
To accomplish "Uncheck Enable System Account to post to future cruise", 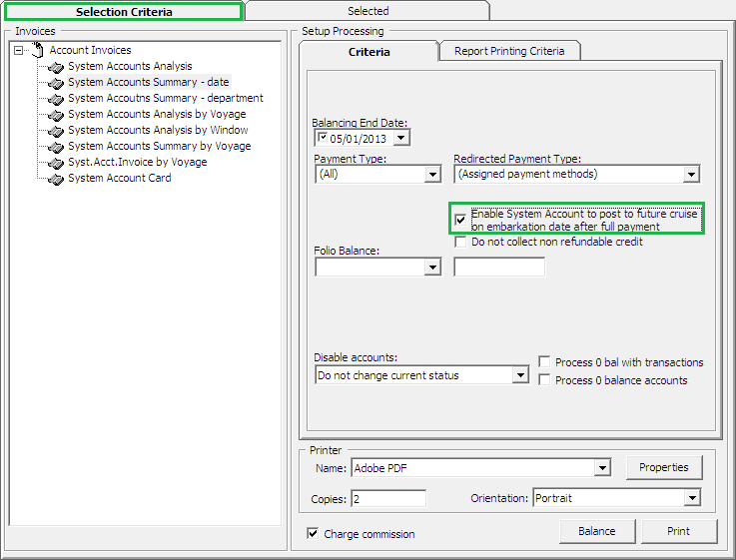I will click(x=460, y=220).
